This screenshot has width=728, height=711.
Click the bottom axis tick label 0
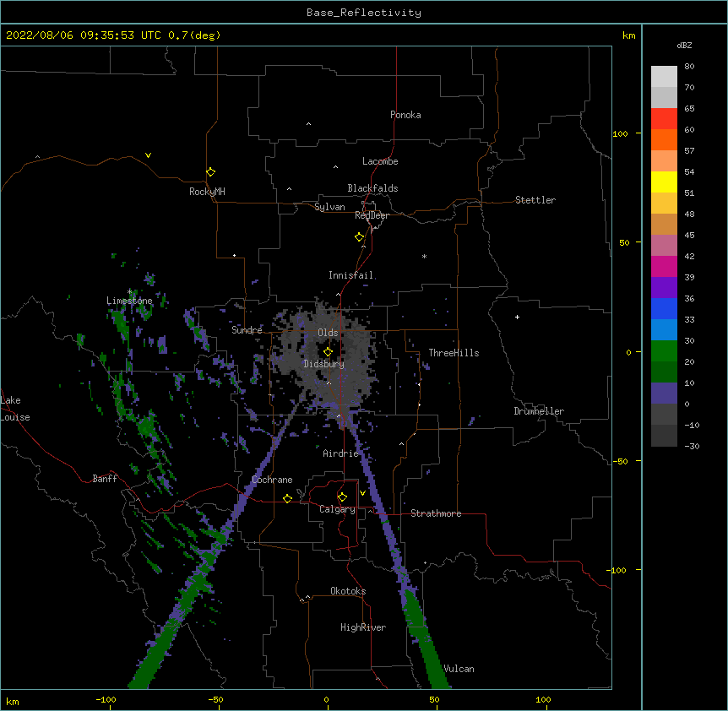(326, 699)
